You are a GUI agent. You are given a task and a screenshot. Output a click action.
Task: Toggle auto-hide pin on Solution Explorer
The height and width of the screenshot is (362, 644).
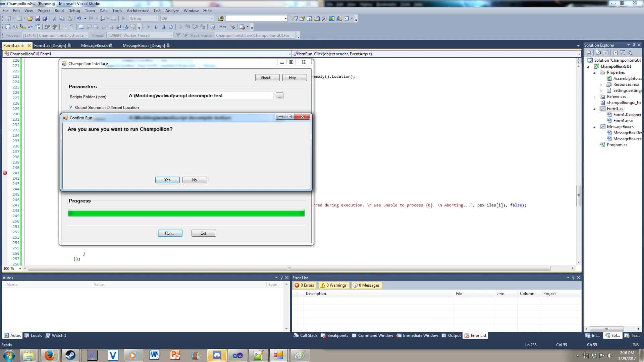[x=634, y=45]
